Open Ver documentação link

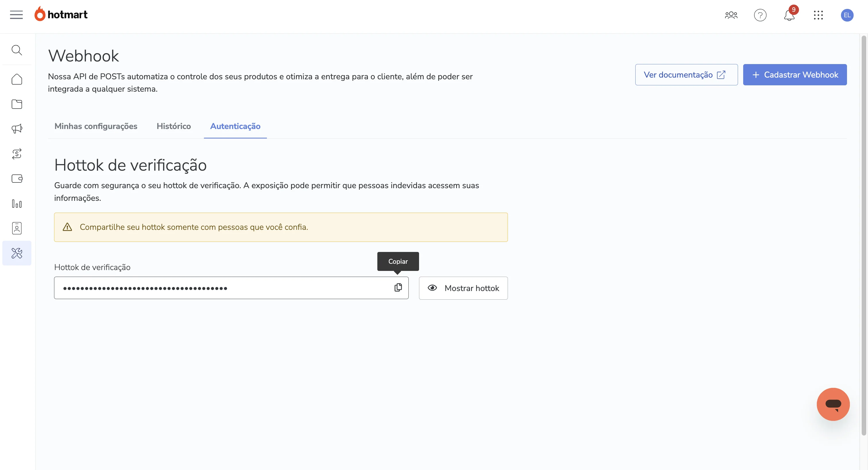686,74
